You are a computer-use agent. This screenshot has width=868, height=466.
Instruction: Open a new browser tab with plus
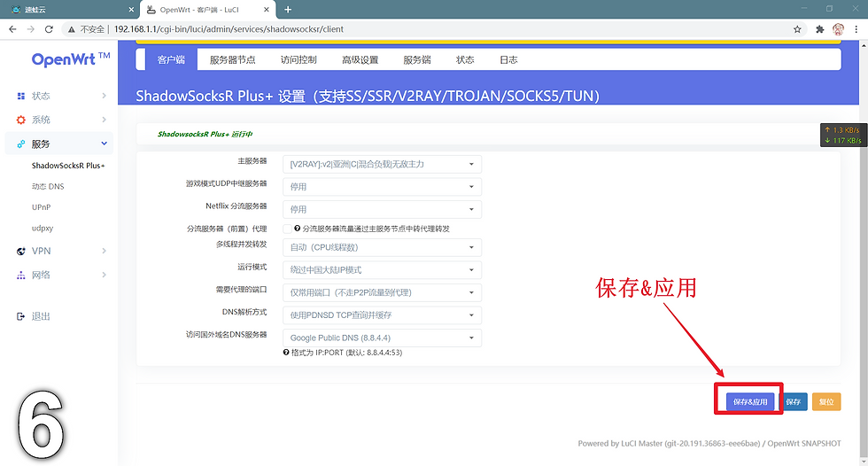[288, 10]
